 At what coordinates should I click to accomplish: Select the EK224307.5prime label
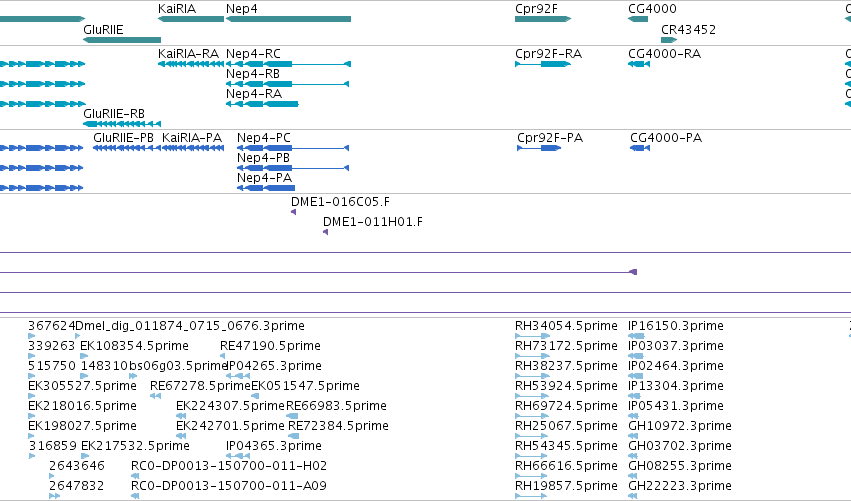[x=230, y=406]
